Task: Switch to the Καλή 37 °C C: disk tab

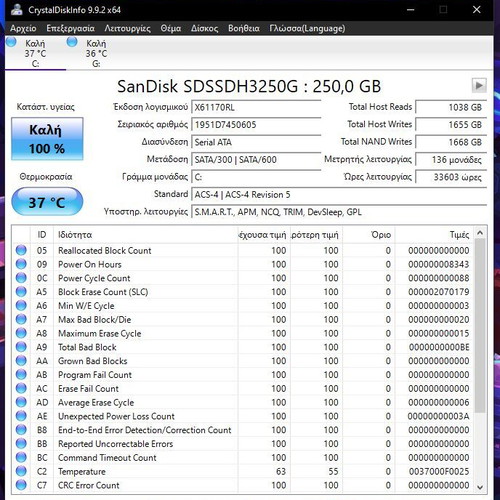Action: pyautogui.click(x=35, y=53)
